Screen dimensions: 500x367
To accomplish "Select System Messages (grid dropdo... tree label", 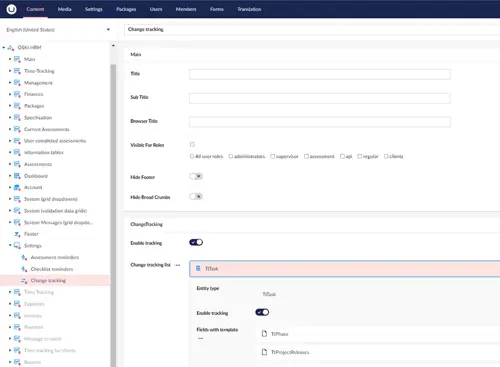I will point(58,222).
